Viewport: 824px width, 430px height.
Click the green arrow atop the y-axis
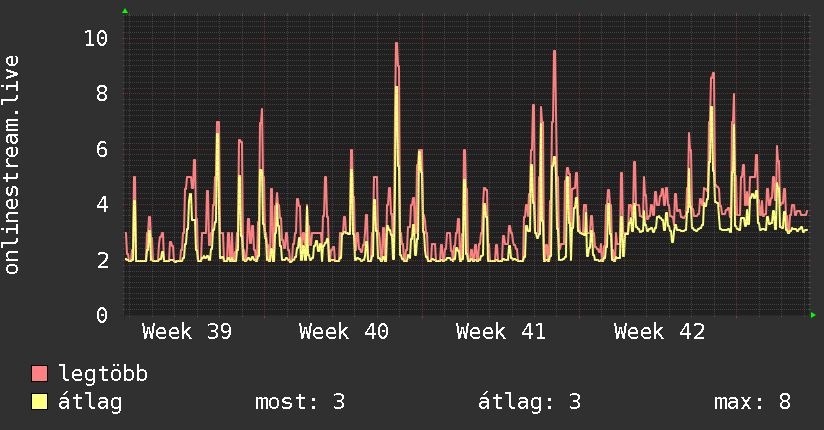(125, 11)
